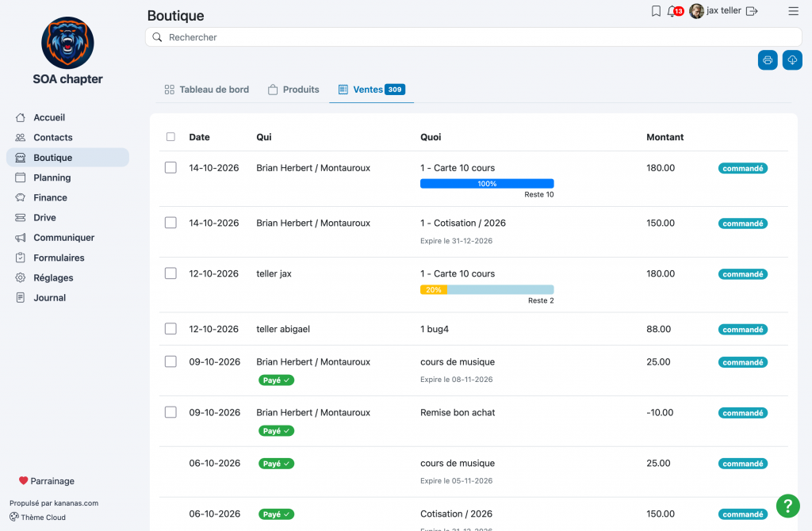
Task: Click the blue print button
Action: [x=768, y=60]
